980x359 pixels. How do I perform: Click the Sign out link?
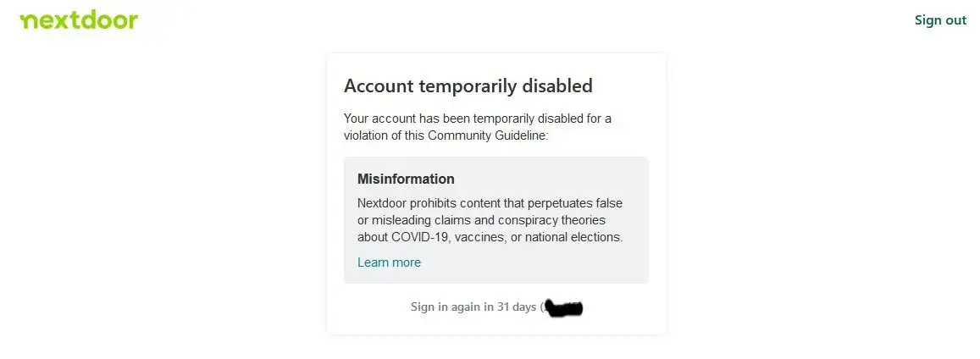pos(940,20)
